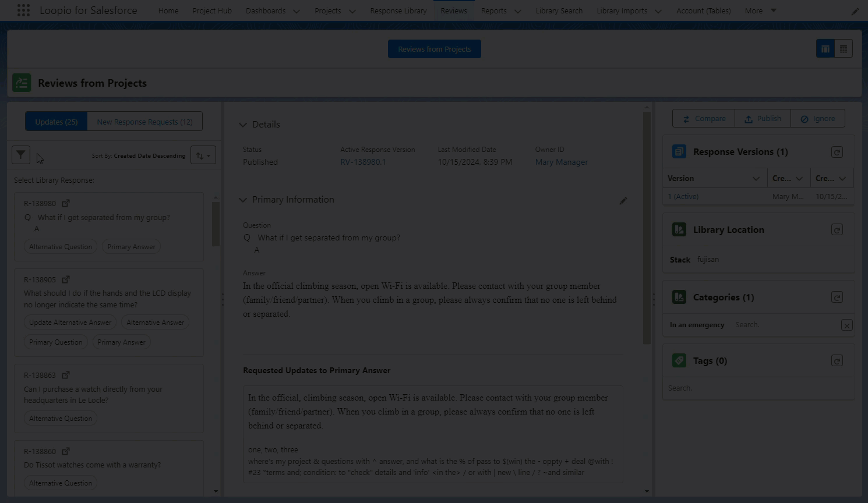Switch to the split view layout icon
Screen dimensions: 868x503
click(825, 49)
